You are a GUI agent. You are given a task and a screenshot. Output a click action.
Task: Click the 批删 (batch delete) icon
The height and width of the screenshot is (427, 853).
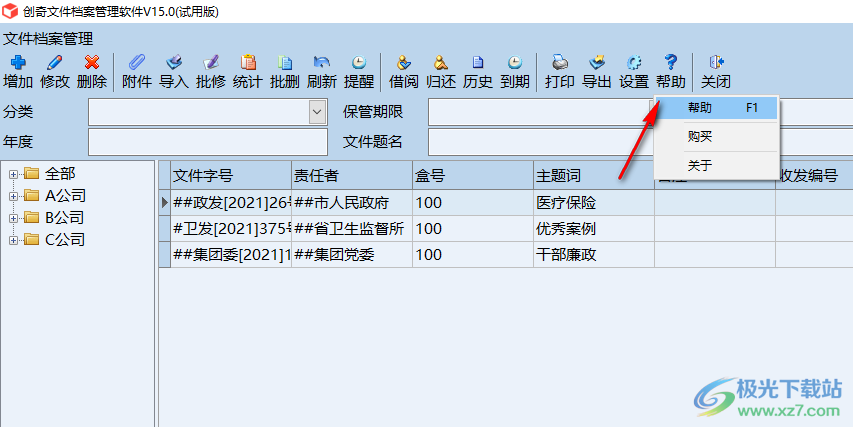click(x=285, y=63)
